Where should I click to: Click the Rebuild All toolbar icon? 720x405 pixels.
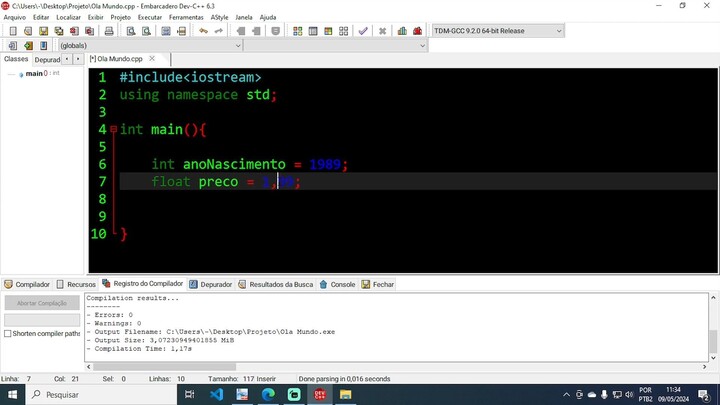click(x=343, y=31)
